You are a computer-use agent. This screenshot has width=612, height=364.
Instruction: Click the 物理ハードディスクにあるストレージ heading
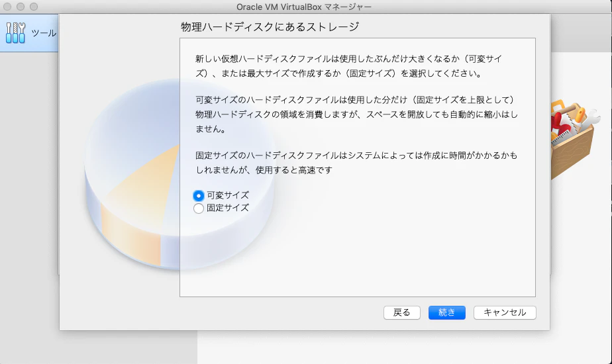pyautogui.click(x=270, y=27)
